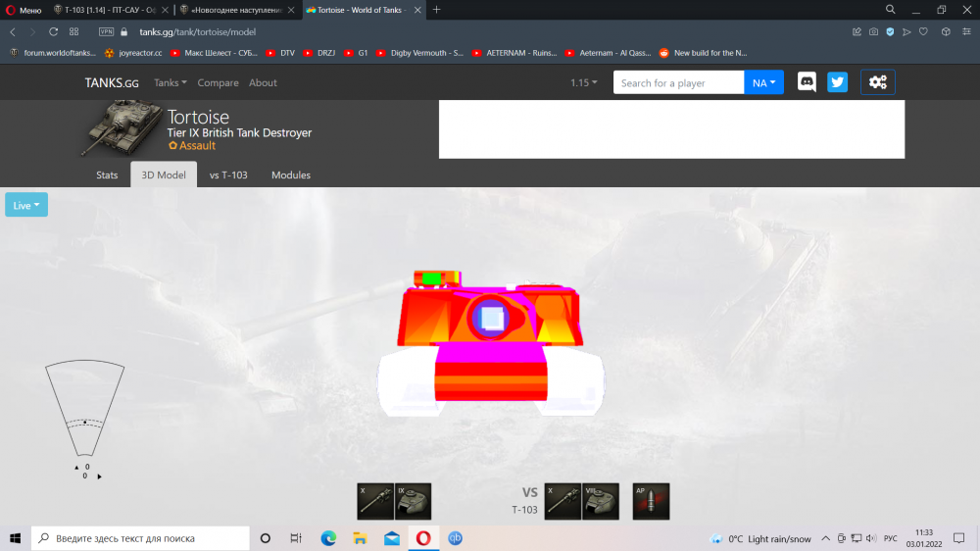
Task: Expand the Tanks dropdown menu
Action: click(x=171, y=83)
